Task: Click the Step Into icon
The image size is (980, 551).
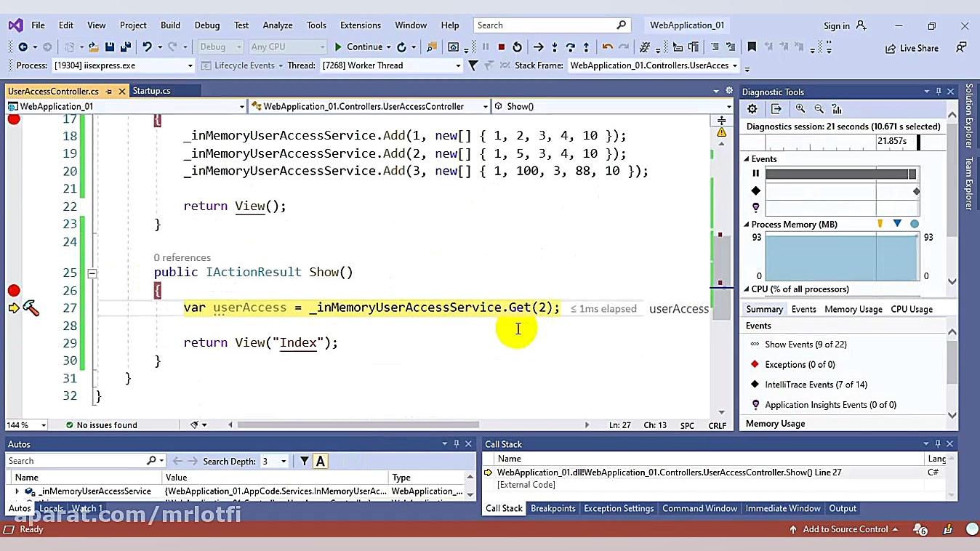Action: pos(555,47)
